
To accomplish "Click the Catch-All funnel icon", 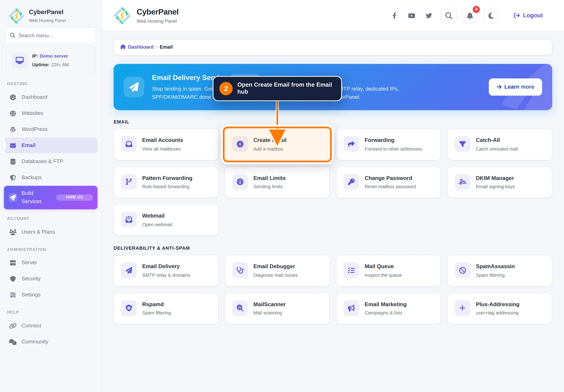I will pos(462,144).
